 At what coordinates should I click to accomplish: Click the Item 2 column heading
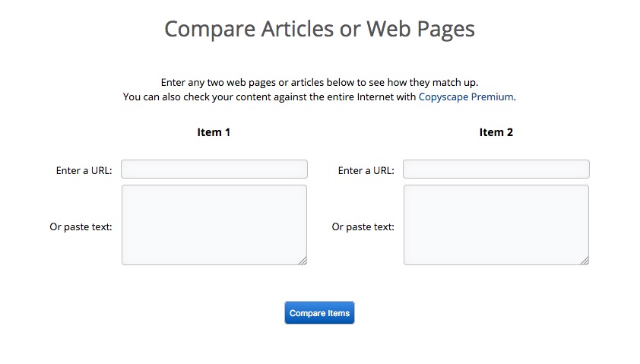click(496, 132)
